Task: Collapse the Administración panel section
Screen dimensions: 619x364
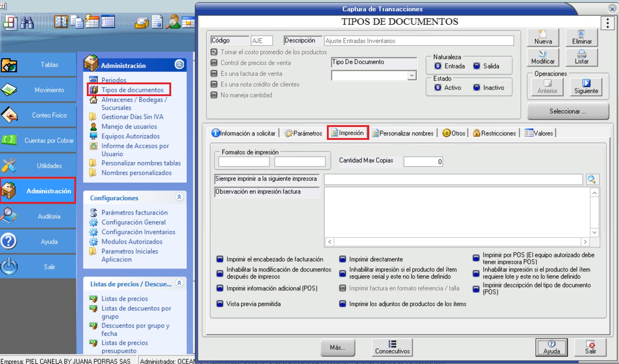Action: [x=179, y=65]
